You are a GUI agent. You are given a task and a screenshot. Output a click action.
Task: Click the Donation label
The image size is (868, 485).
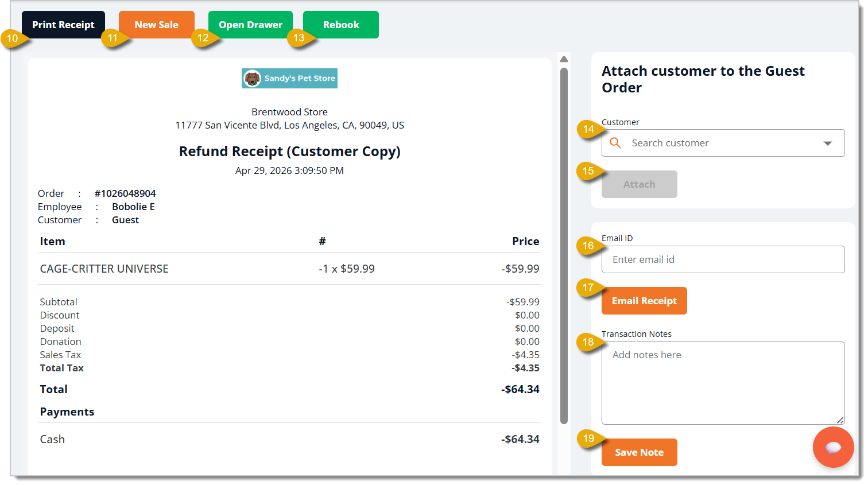(60, 342)
